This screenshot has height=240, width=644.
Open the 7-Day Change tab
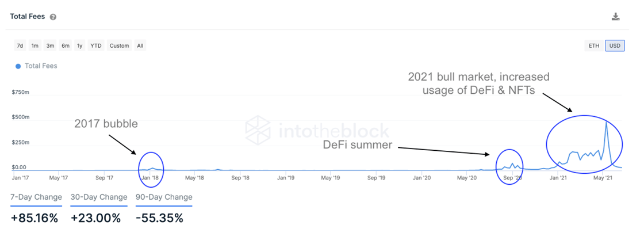[36, 197]
